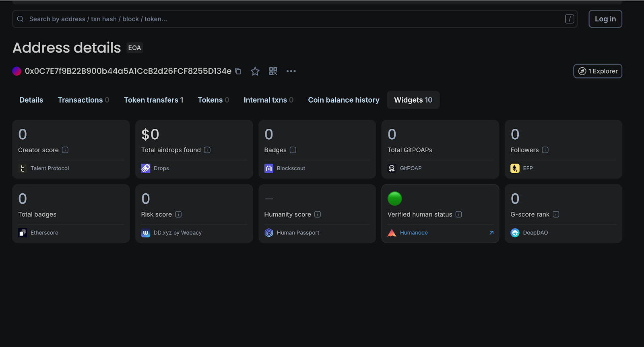Show info for Risk score
644x347 pixels.
(x=178, y=214)
